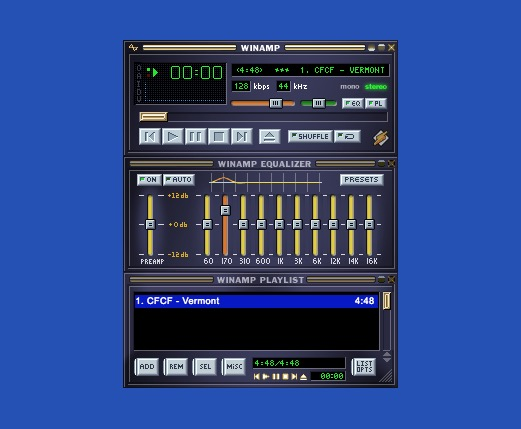Click the playlist vertical scrollbar handle
The height and width of the screenshot is (429, 521).
coord(387,301)
